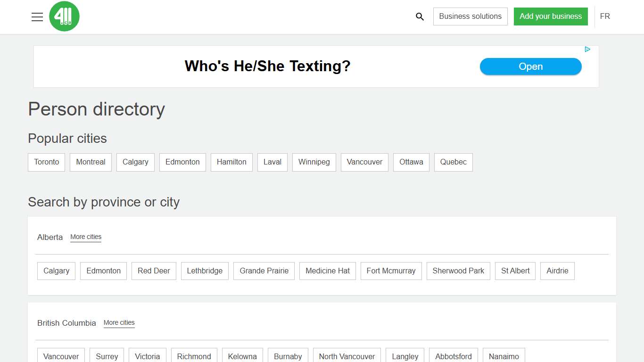Switch language to FR
644x362 pixels.
pos(605,16)
